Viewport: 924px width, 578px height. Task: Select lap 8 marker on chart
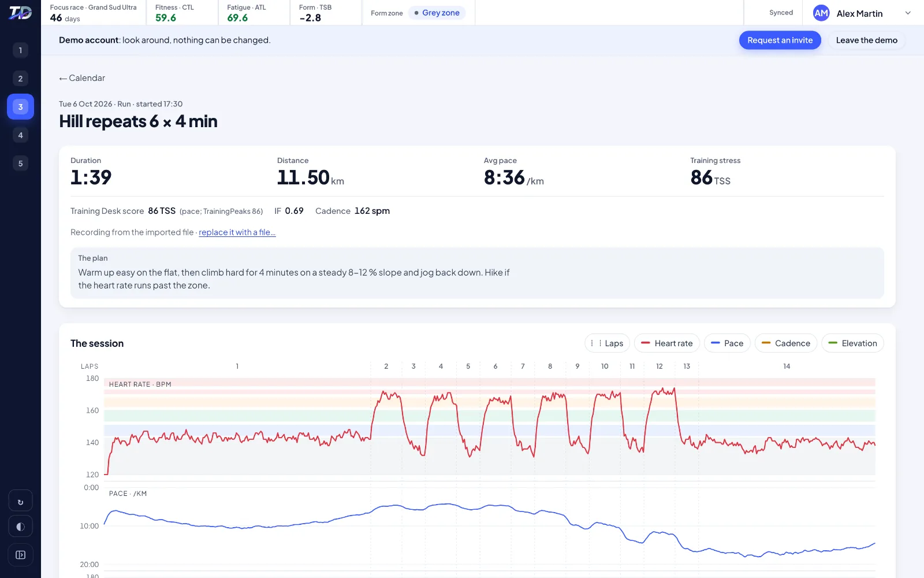(550, 366)
